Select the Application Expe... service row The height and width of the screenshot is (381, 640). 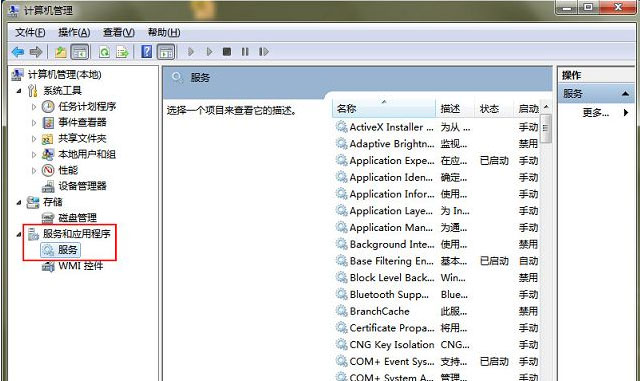click(x=437, y=160)
